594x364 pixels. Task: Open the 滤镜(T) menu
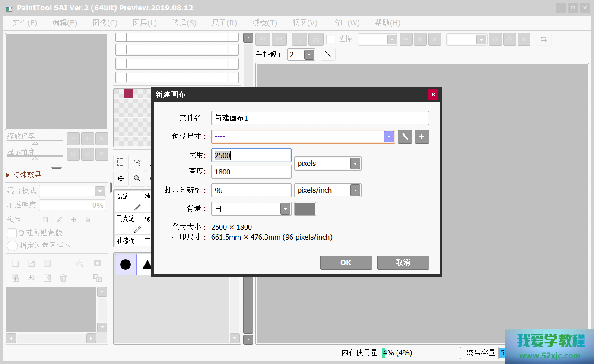[264, 23]
